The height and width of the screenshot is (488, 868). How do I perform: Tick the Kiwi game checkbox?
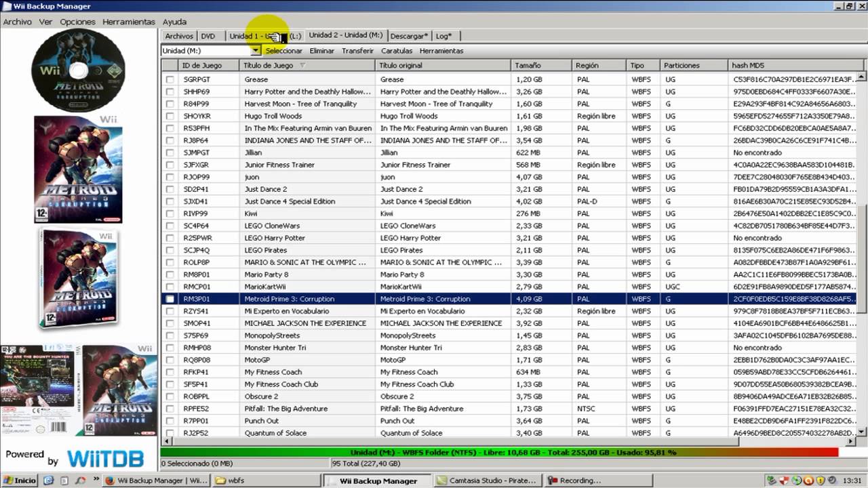coord(170,213)
